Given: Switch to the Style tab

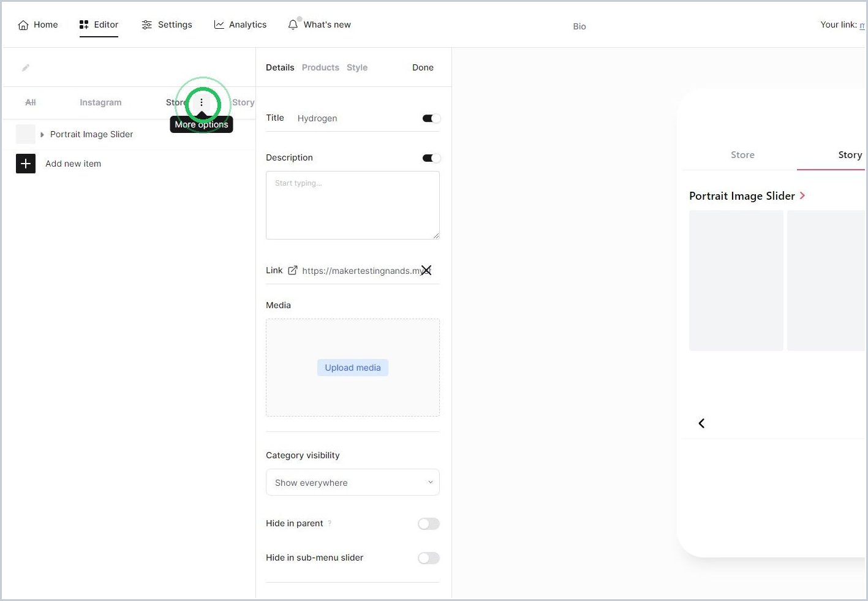Looking at the screenshot, I should [357, 67].
